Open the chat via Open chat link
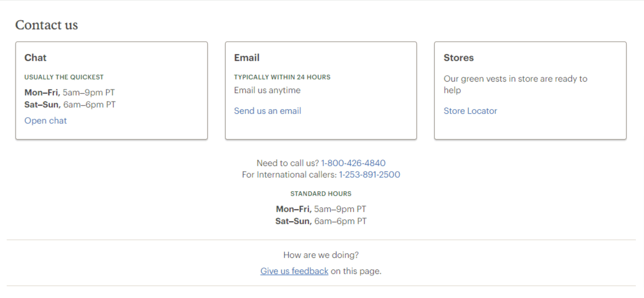644x298 pixels. point(45,121)
